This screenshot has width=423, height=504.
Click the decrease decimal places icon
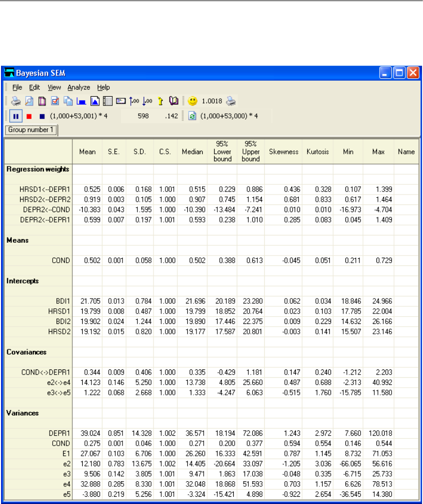(x=146, y=101)
